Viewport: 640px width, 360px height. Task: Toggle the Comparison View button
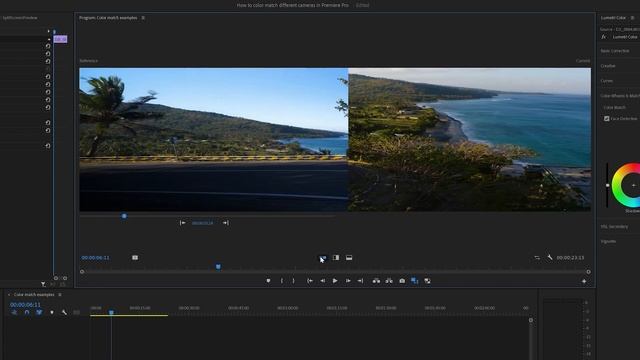415,281
